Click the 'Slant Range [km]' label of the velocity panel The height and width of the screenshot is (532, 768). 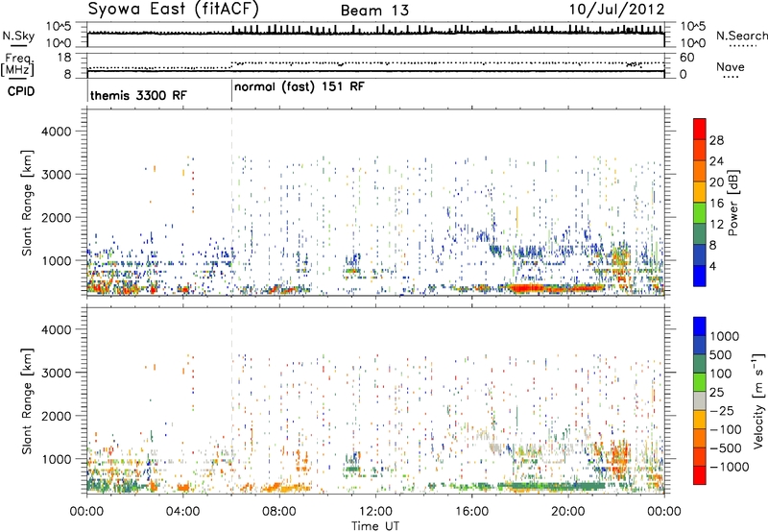pos(27,401)
